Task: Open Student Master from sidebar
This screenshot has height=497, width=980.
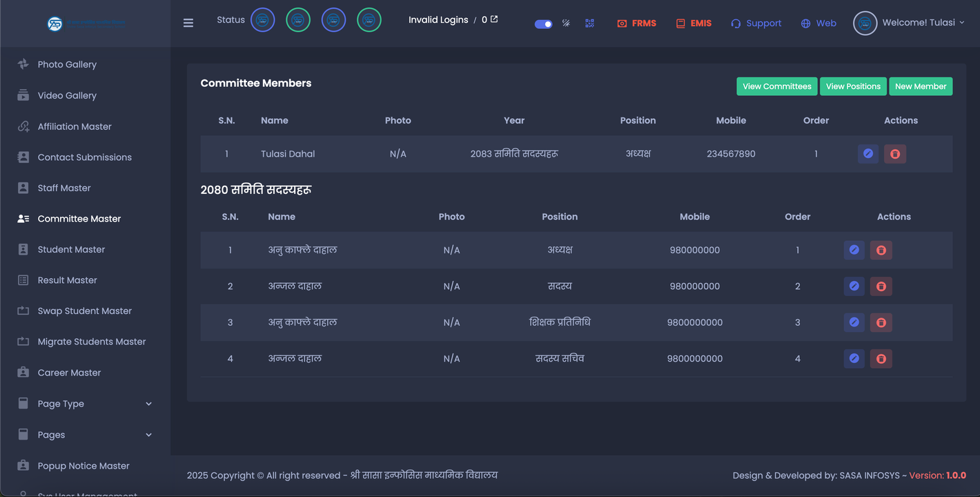Action: click(71, 249)
